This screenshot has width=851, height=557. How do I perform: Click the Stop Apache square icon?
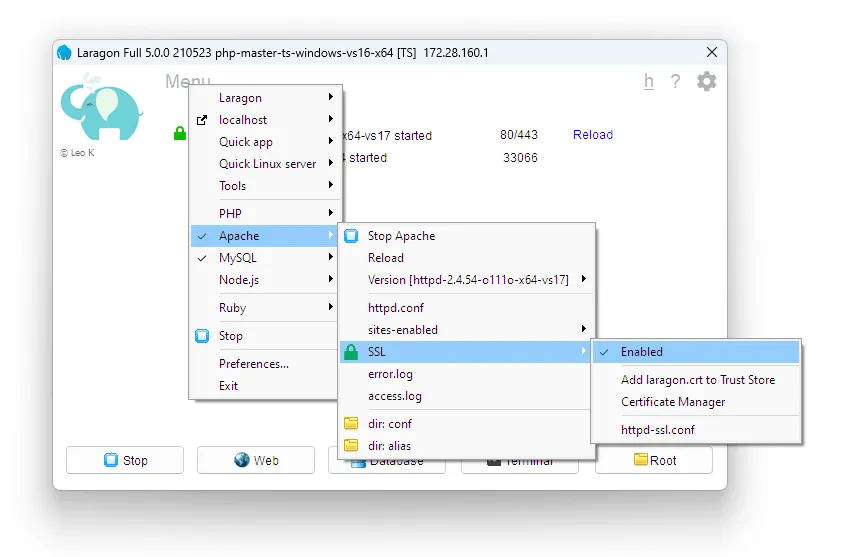(350, 236)
